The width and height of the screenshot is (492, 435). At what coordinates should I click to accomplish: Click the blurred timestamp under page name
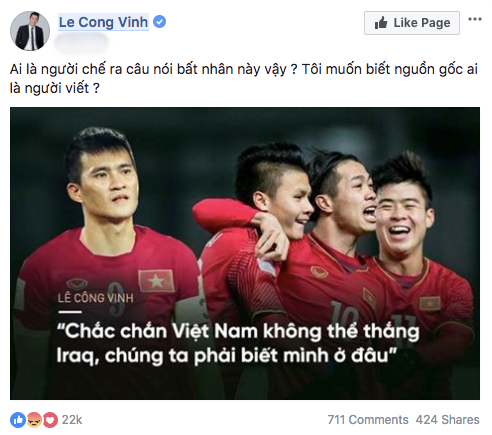pos(82,43)
